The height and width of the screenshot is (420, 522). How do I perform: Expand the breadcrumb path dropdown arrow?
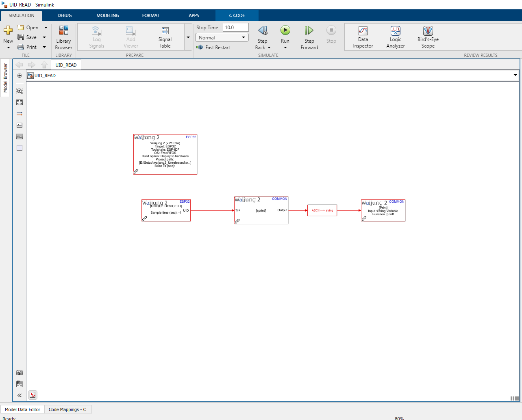pos(515,75)
